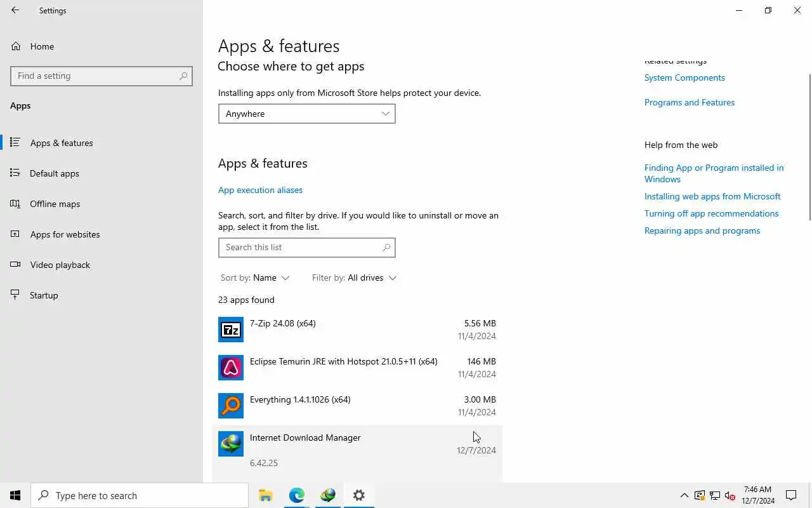Click the 3.00 MB size value

[x=480, y=399]
